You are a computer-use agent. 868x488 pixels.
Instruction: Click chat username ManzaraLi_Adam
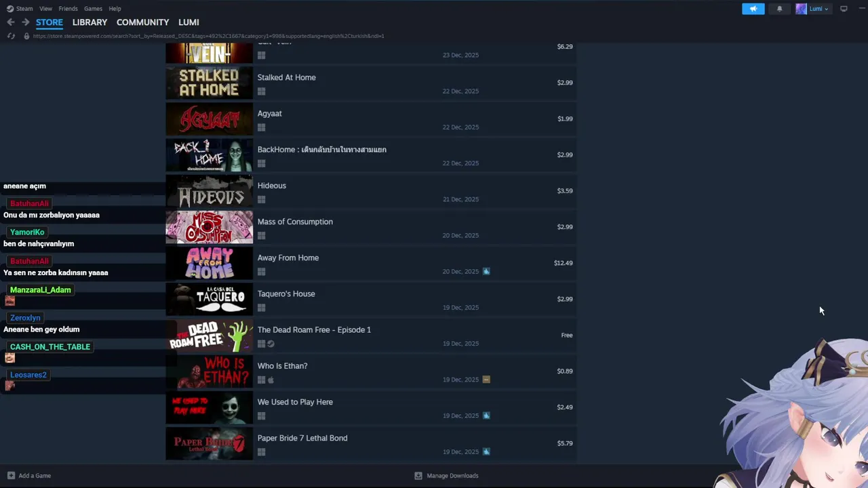pyautogui.click(x=41, y=289)
